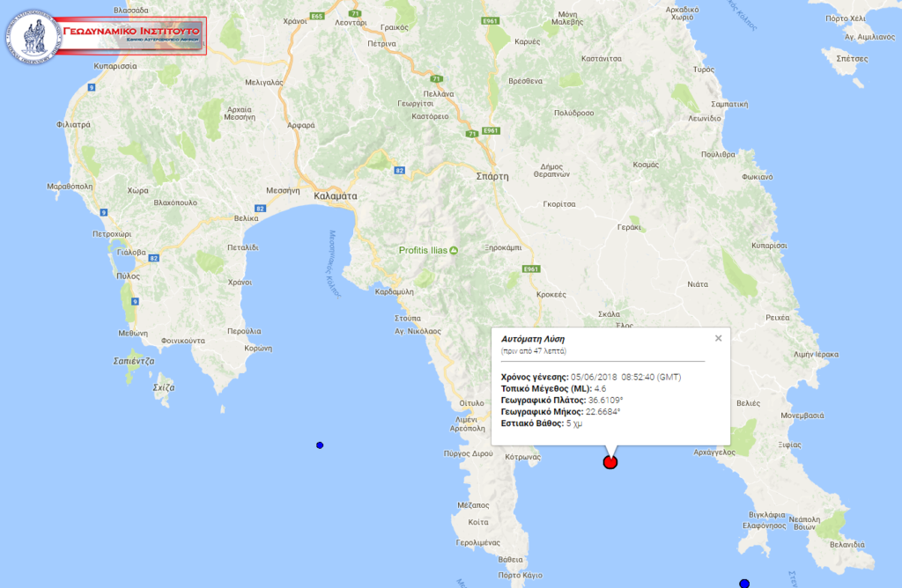Click the Πόρτο Κάγιο label
Screen dimensions: 902x588
coord(520,576)
